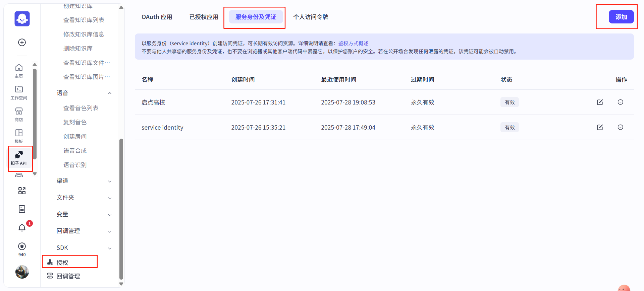The image size is (644, 291).
Task: Open notifications bell icon
Action: 22,228
